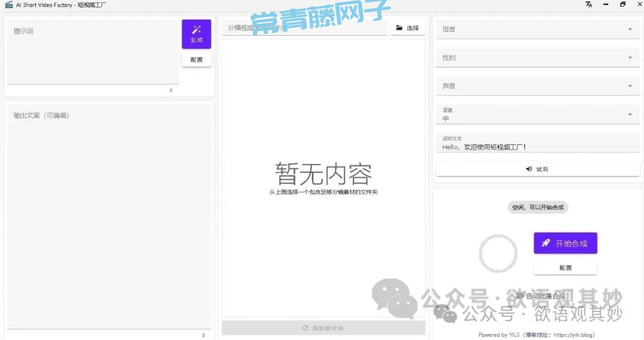Image resolution: width=644 pixels, height=340 pixels.
Task: Open the 性别 dropdown
Action: (537, 58)
